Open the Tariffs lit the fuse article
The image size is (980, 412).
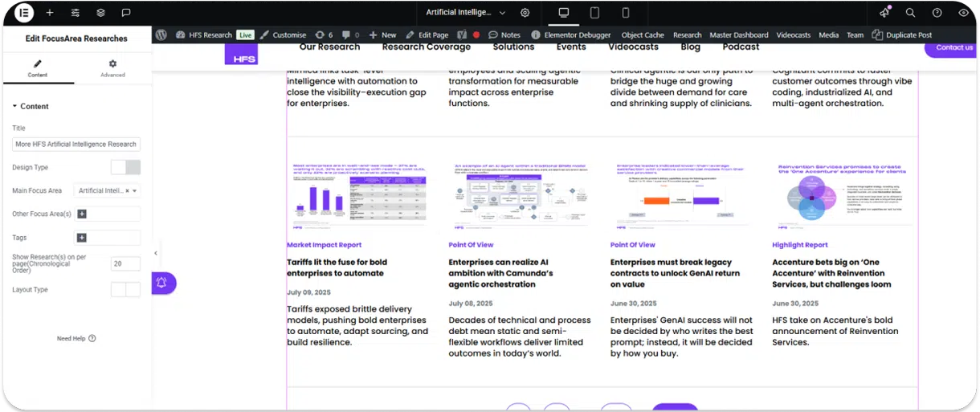pos(337,267)
